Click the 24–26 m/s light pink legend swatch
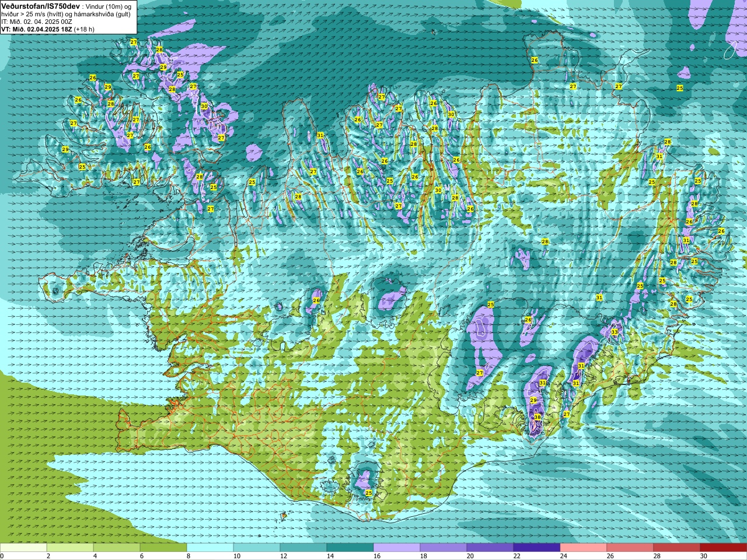The width and height of the screenshot is (747, 560). (x=584, y=548)
